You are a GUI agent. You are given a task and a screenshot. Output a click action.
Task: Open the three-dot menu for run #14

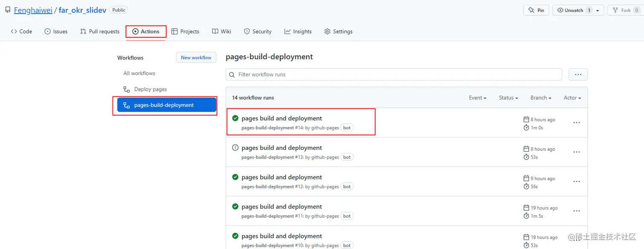pyautogui.click(x=576, y=122)
